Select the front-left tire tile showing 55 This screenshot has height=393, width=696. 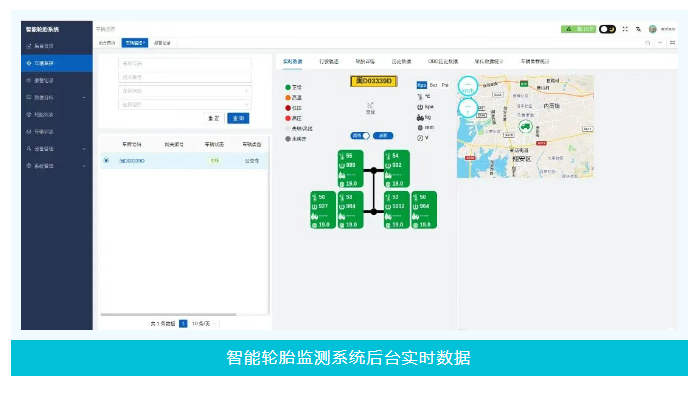351,169
